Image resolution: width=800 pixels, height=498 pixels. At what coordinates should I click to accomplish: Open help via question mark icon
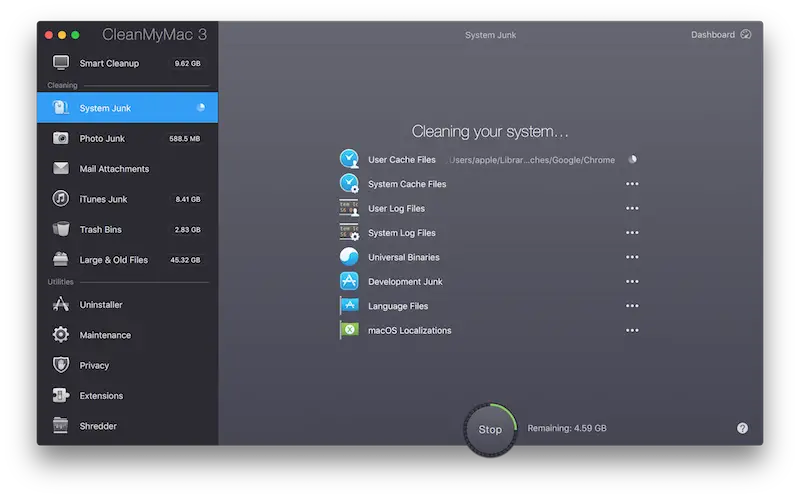tap(742, 428)
